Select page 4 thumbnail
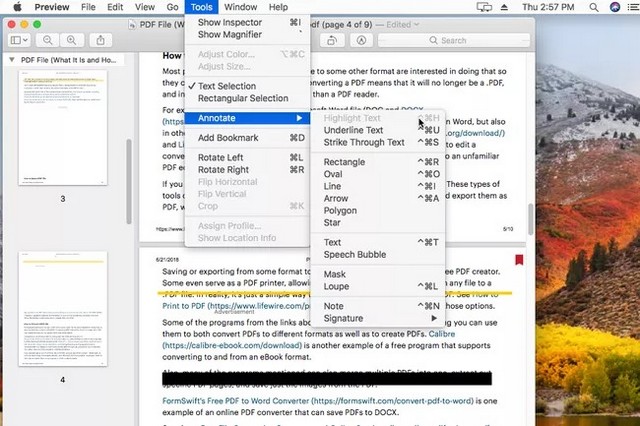 point(63,309)
